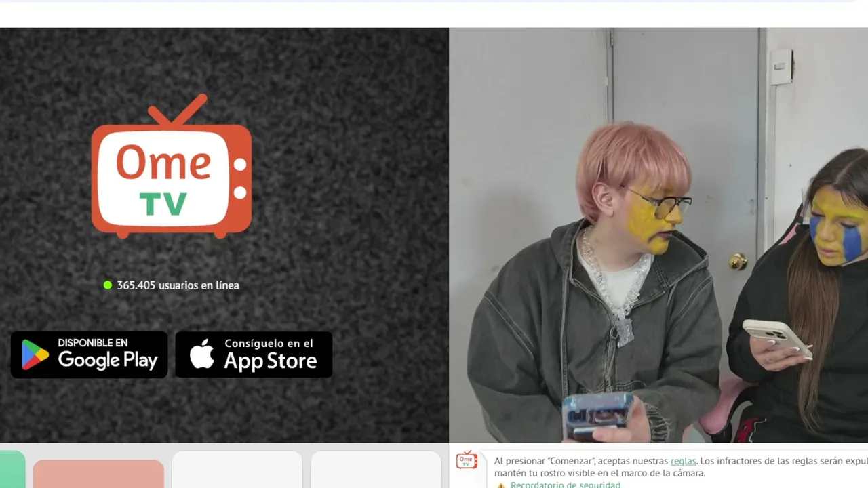Open the Google Play download badge
868x488 pixels.
(x=89, y=354)
